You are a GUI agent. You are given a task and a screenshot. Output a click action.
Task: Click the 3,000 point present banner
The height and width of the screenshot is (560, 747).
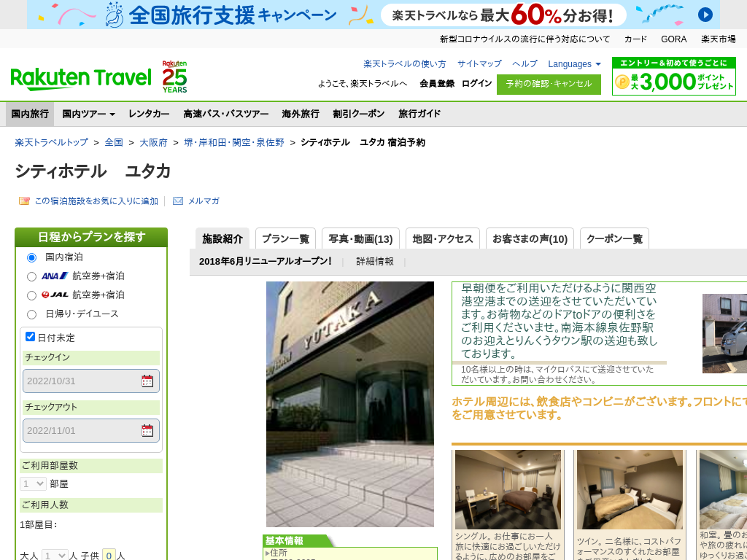coord(673,76)
